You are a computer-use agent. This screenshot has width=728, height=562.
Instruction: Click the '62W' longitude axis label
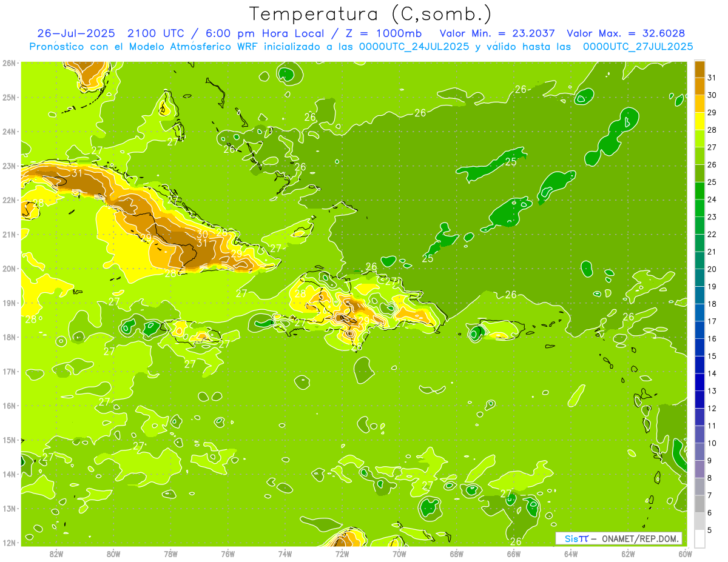[x=627, y=554]
